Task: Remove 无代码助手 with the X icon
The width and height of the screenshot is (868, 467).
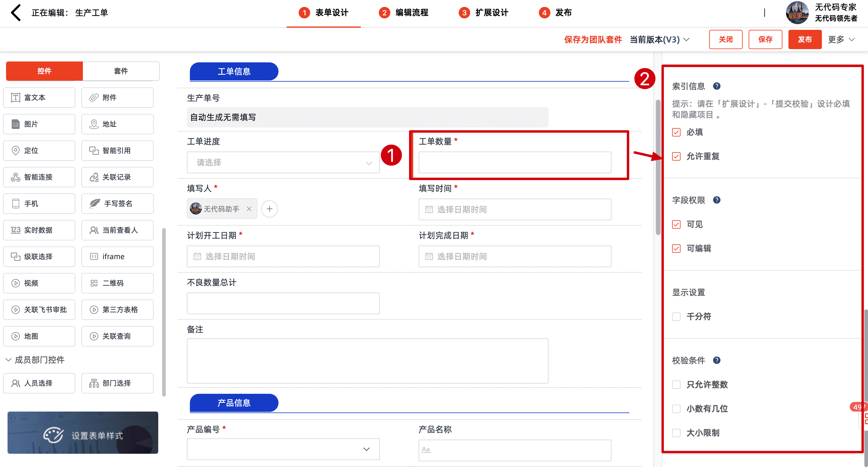Action: [x=249, y=209]
